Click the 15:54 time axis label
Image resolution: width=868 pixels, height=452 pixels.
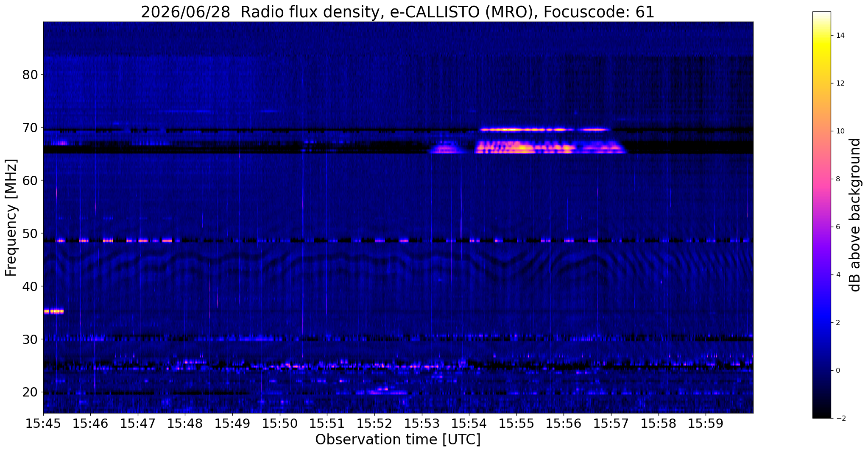point(469,424)
